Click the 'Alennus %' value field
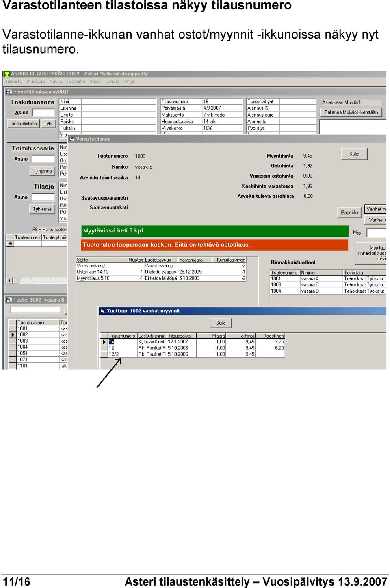390x588 pixels. [297, 108]
